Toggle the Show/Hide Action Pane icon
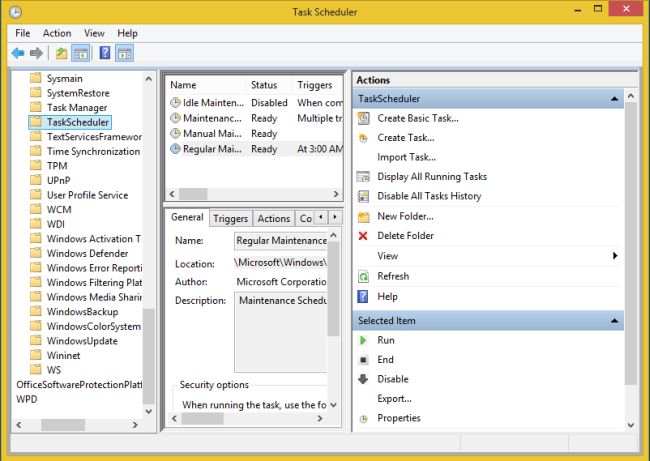 coord(124,53)
